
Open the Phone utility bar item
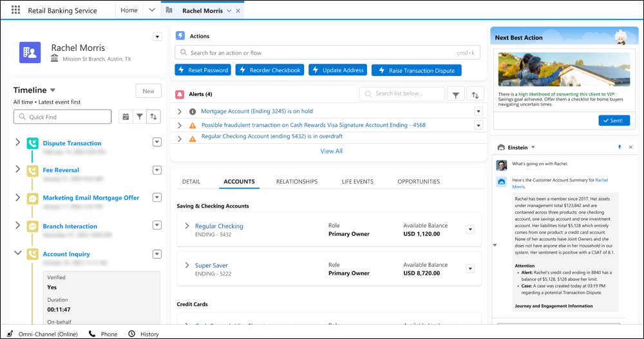103,334
